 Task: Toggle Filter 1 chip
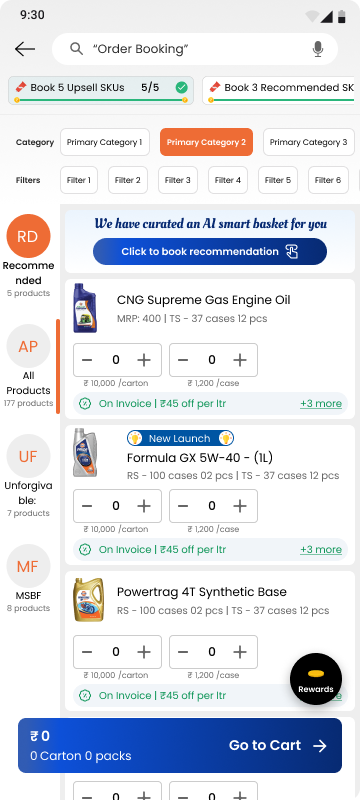point(79,180)
